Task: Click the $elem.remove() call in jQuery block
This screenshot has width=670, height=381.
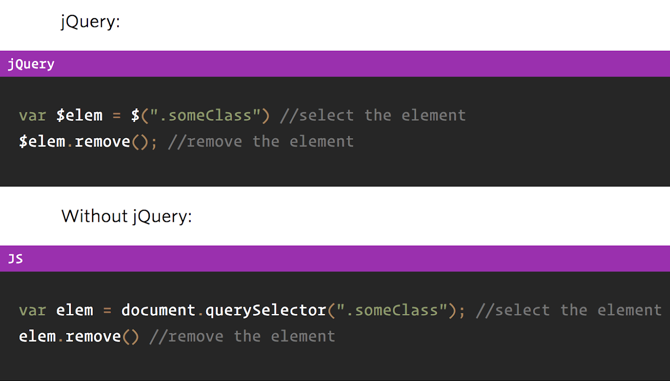Action: (x=88, y=141)
